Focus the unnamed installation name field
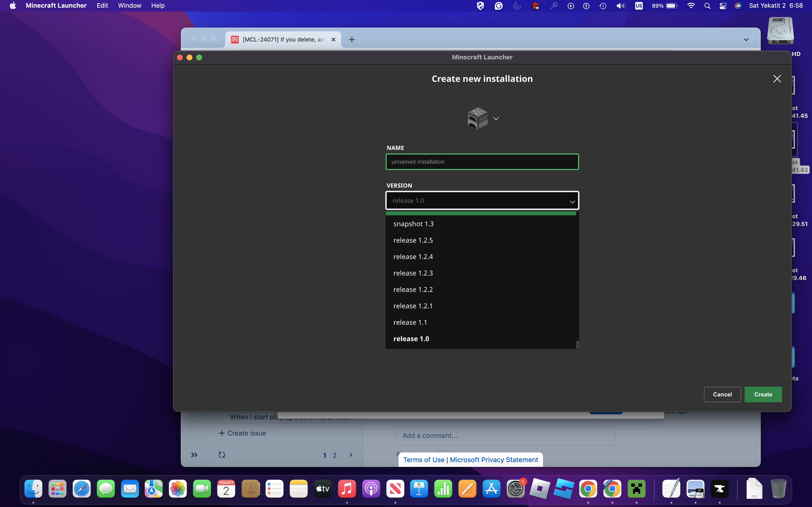 [482, 162]
